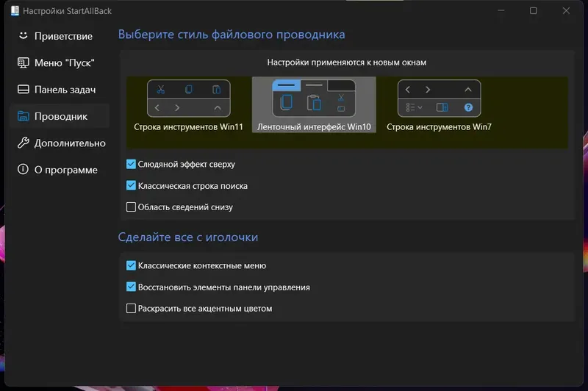Viewport: 588px width, 391px height.
Task: Uncheck Восстановить элементы панели управления
Action: [131, 287]
